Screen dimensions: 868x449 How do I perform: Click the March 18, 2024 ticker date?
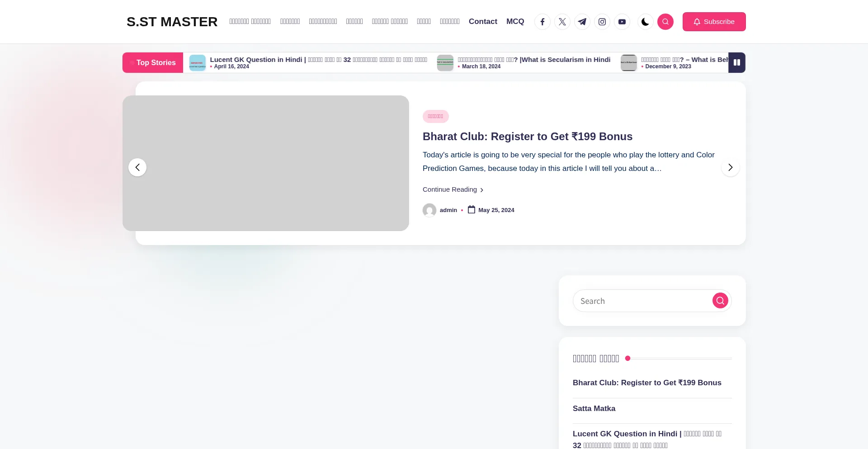[481, 66]
